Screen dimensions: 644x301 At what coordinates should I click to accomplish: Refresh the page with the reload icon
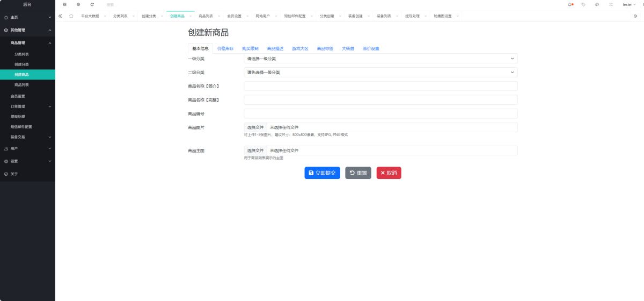92,4
